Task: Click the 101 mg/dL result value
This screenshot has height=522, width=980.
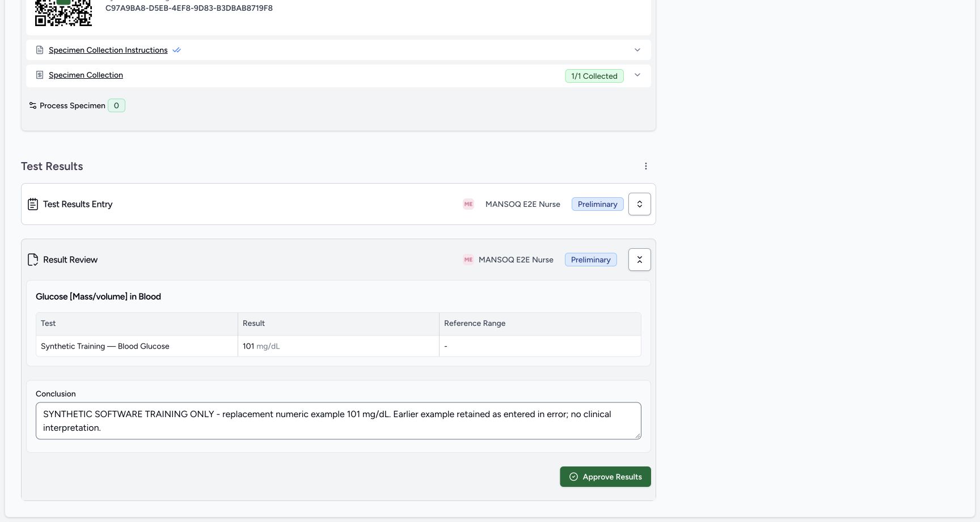Action: (x=261, y=346)
